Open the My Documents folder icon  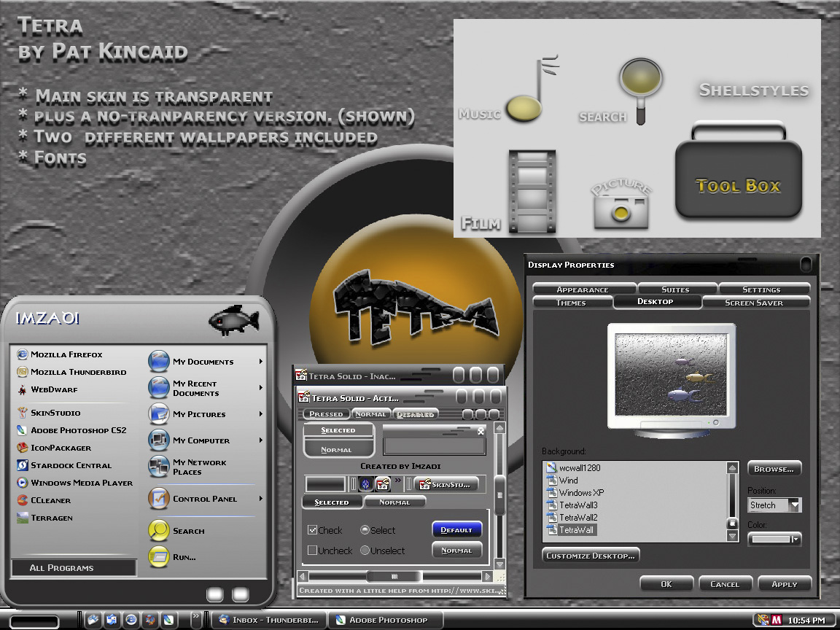[x=158, y=361]
